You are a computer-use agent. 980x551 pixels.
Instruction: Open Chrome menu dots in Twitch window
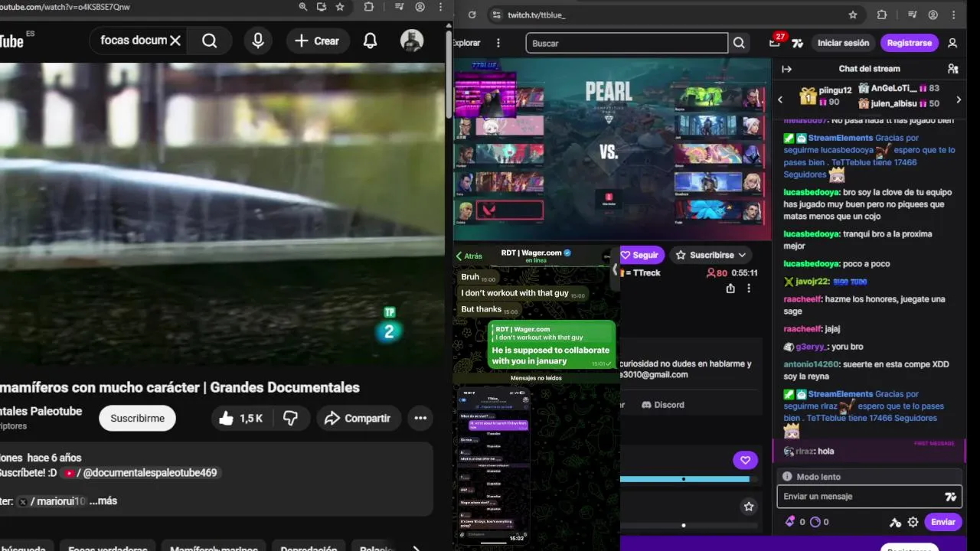[x=954, y=15]
